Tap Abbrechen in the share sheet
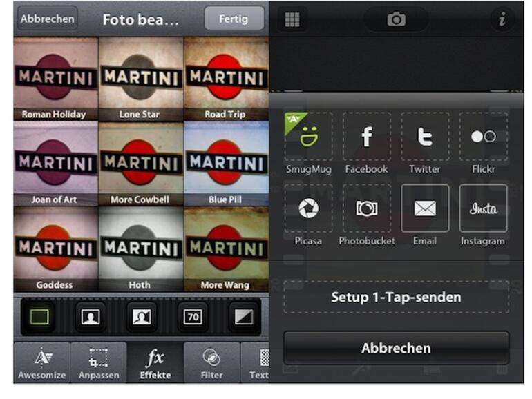The image size is (532, 399). [x=397, y=348]
